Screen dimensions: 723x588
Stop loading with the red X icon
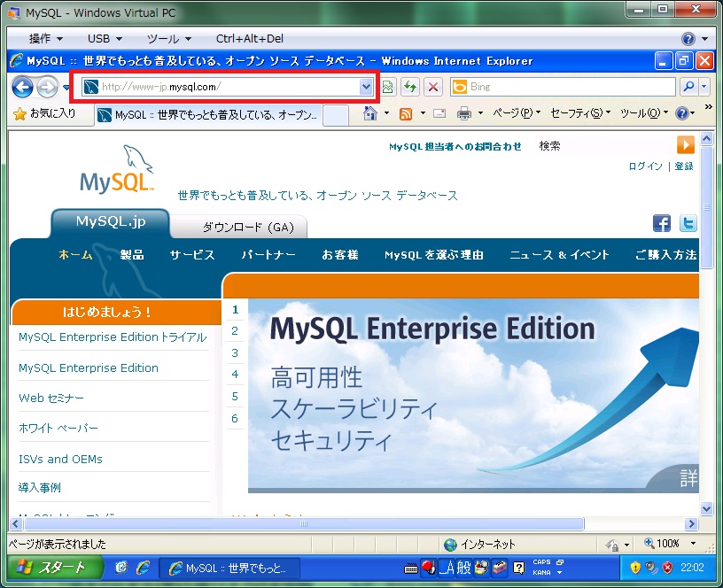(433, 87)
